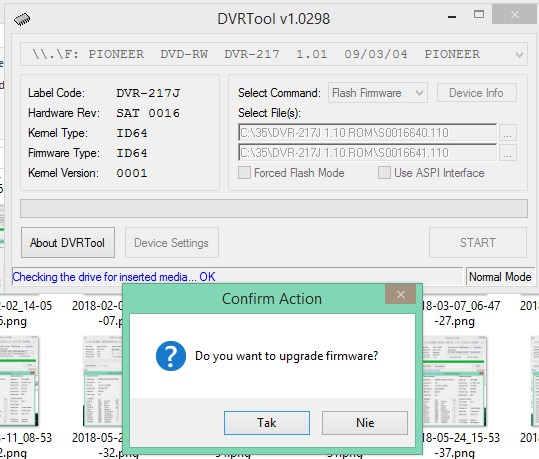The height and width of the screenshot is (459, 539).
Task: Select the 2018-03-07_06-47-27.png file name in the Explorer window
Action: (461, 314)
